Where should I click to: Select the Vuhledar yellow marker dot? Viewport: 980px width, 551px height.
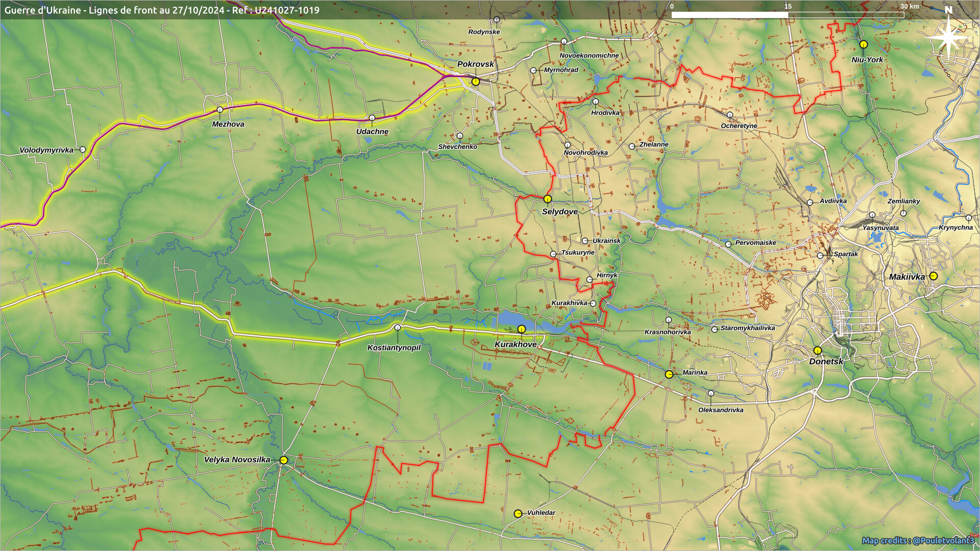pyautogui.click(x=518, y=514)
